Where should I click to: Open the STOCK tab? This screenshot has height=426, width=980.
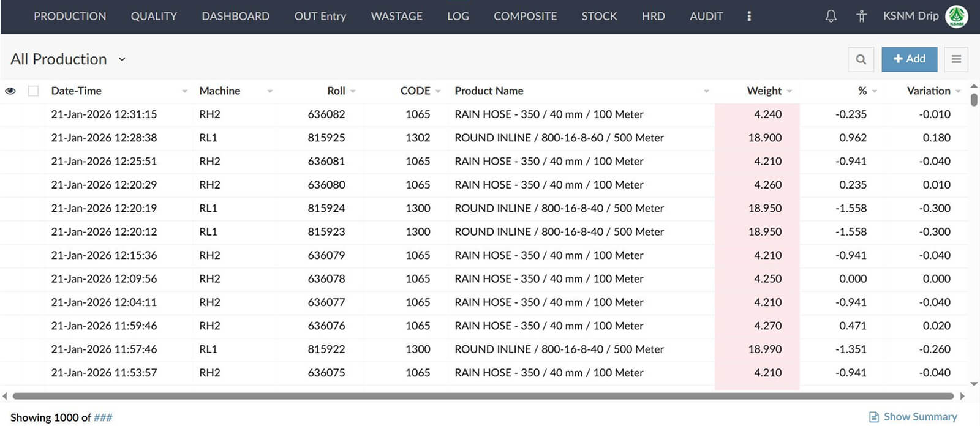[x=600, y=17]
